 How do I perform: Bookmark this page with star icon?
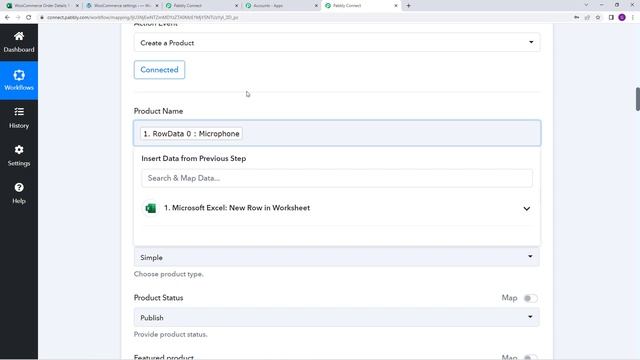(598, 18)
